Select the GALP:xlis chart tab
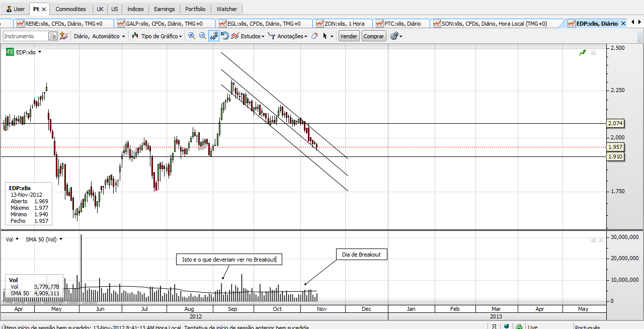 [164, 24]
